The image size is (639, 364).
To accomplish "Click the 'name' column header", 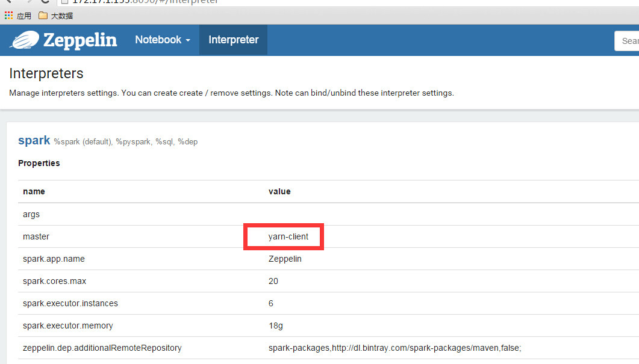I will [34, 191].
